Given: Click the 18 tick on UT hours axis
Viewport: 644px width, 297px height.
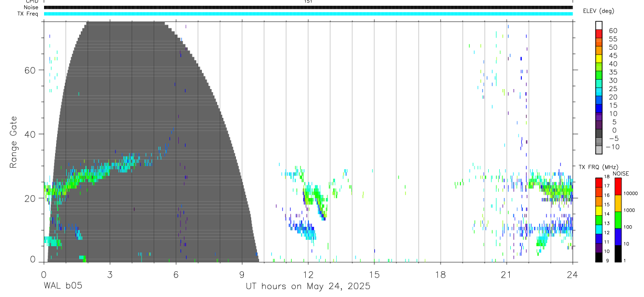Looking at the screenshot, I should click(440, 273).
